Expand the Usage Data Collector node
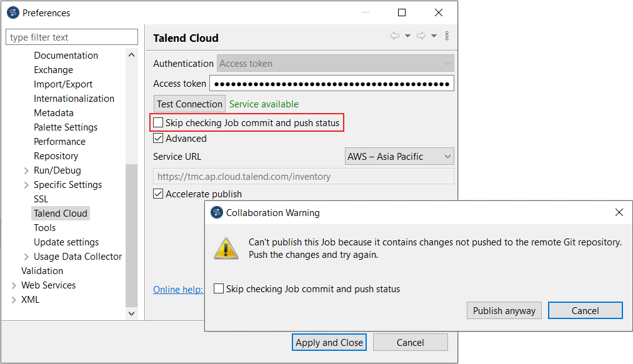 pos(26,257)
